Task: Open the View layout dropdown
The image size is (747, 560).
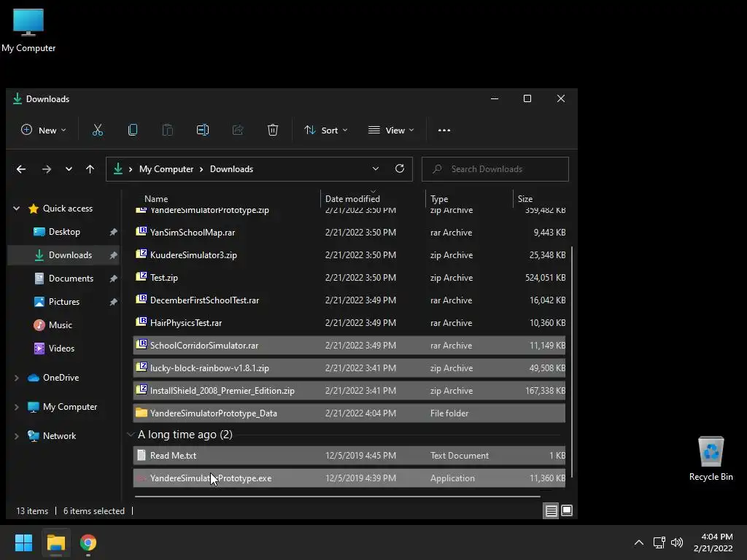Action: click(x=391, y=130)
